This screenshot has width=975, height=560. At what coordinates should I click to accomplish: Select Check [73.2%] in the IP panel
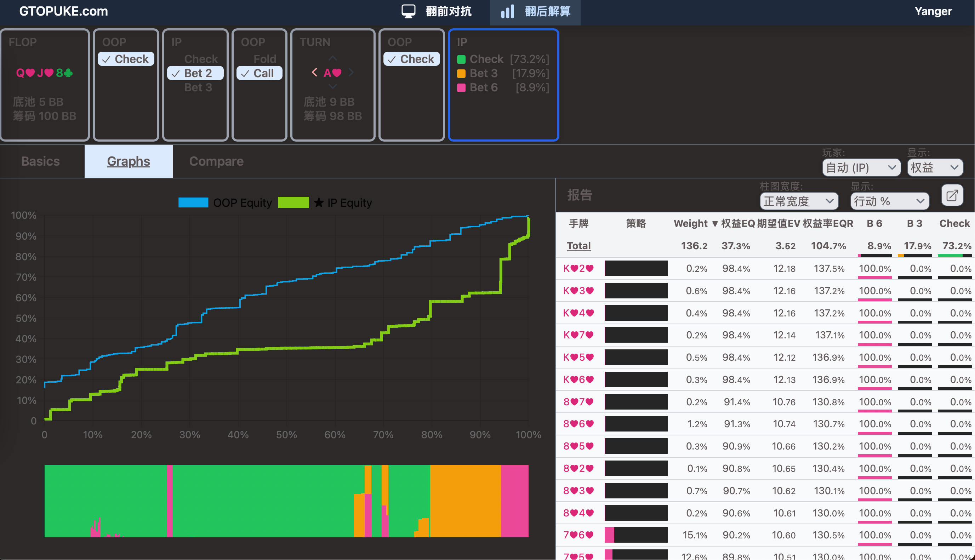tap(503, 59)
